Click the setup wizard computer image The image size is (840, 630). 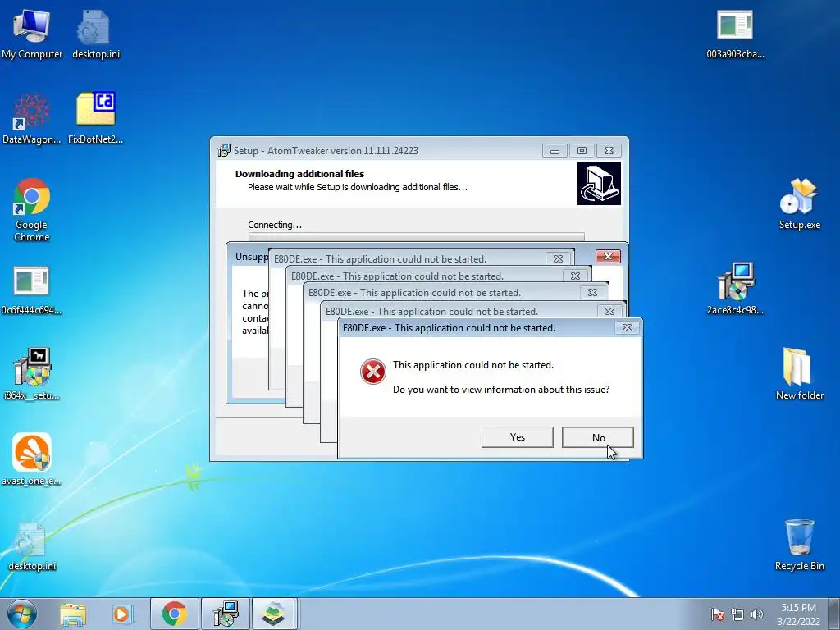pos(599,183)
